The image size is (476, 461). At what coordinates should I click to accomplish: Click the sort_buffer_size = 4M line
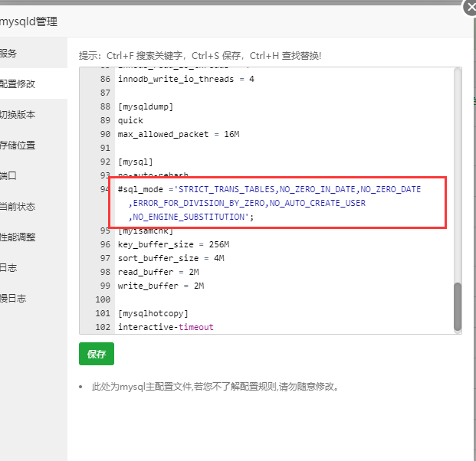171,258
